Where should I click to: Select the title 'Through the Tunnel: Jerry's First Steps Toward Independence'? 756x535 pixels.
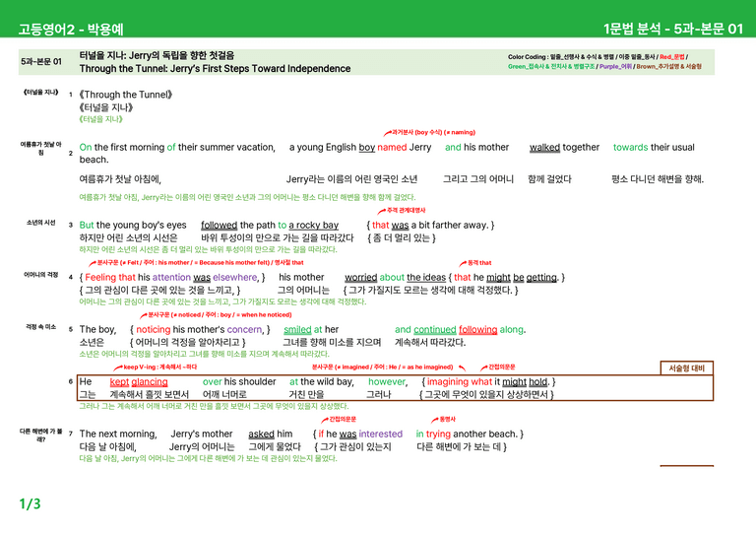pos(215,69)
